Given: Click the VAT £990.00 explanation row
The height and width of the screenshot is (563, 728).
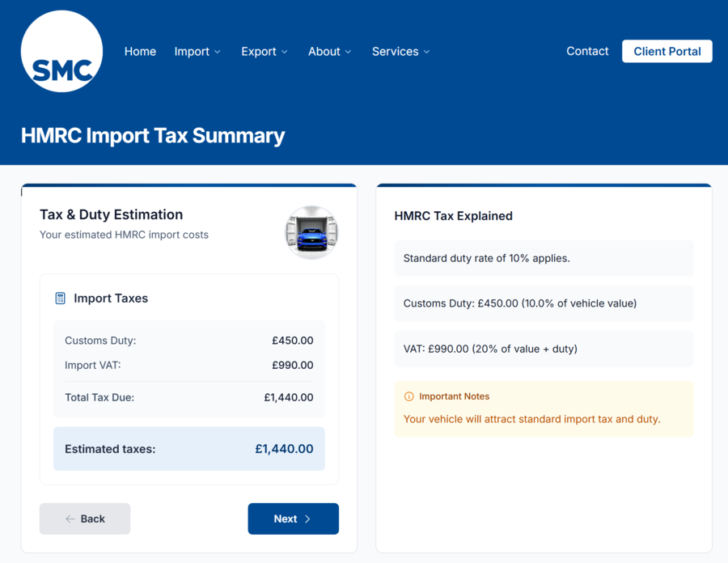Looking at the screenshot, I should point(544,349).
